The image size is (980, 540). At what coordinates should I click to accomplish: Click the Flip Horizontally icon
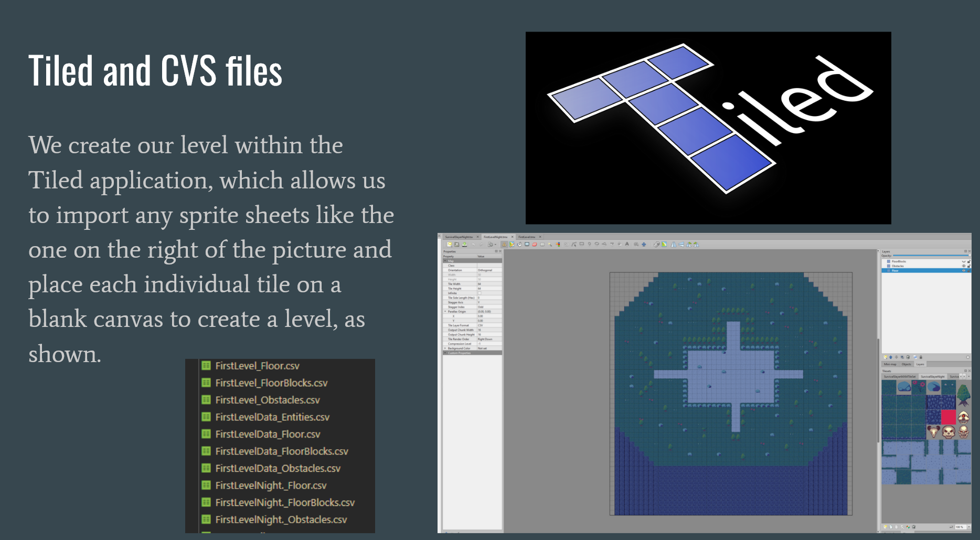(674, 245)
